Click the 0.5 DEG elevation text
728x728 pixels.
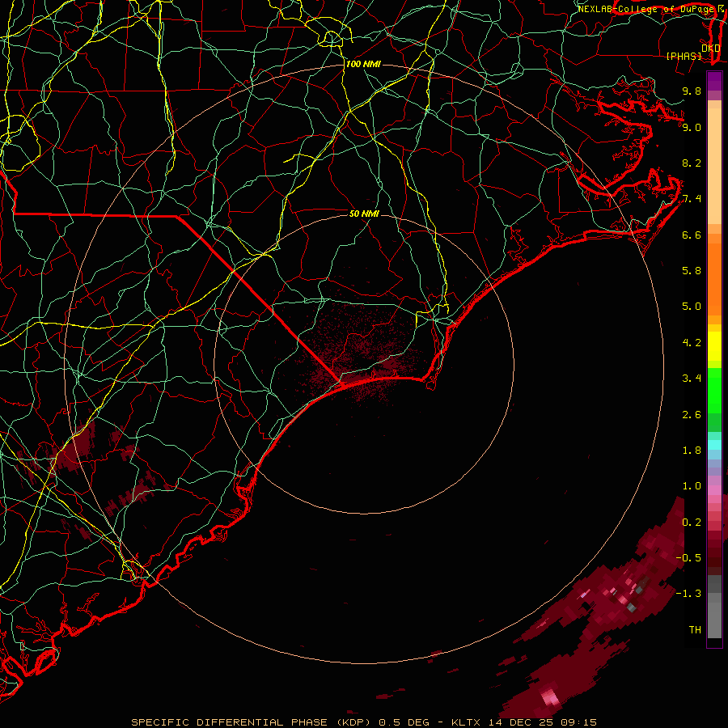[x=402, y=722]
